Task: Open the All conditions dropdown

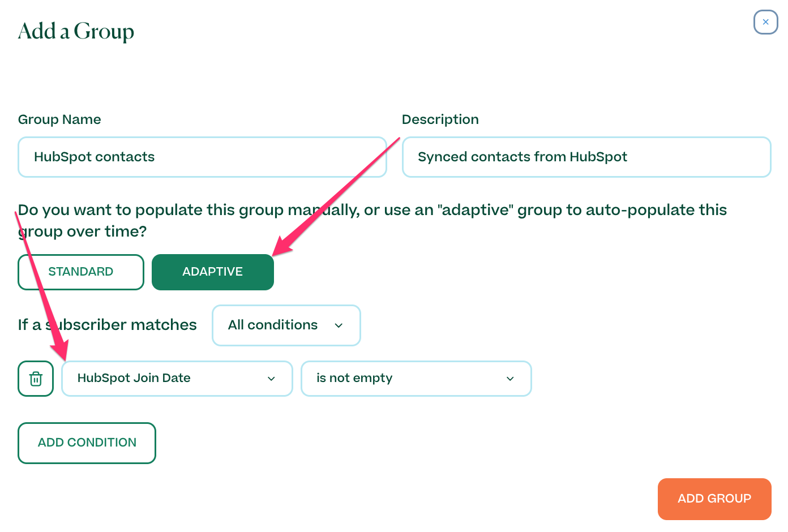Action: pyautogui.click(x=286, y=325)
